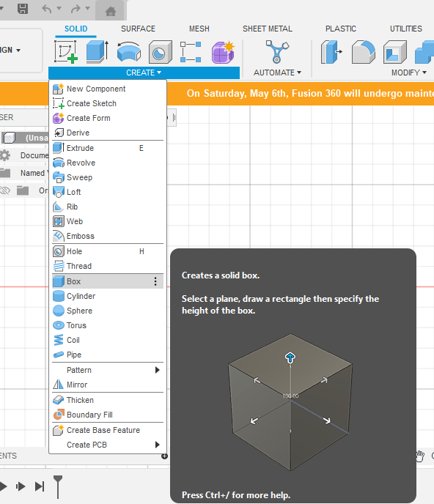Expand the MODIFY dropdown

coord(409,73)
